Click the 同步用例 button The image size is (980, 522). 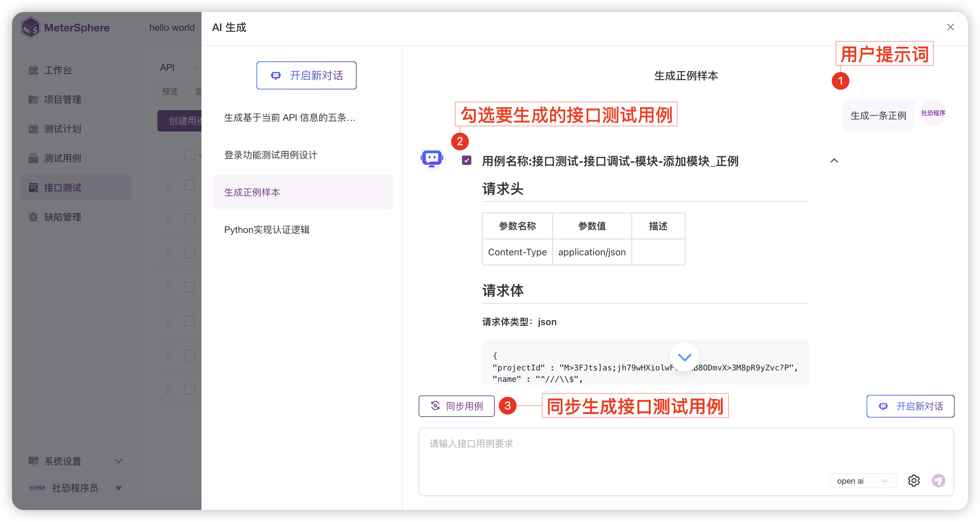[x=457, y=406]
